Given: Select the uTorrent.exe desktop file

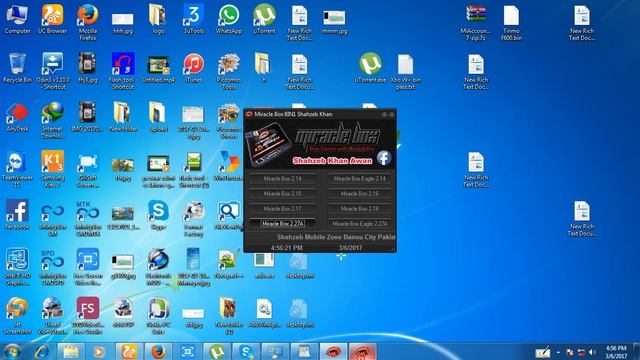Looking at the screenshot, I should click(x=370, y=68).
